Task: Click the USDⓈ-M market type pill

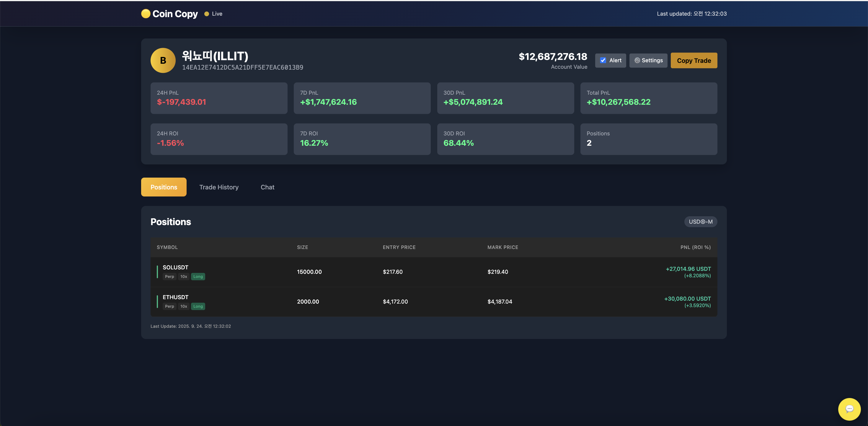Action: 700,222
